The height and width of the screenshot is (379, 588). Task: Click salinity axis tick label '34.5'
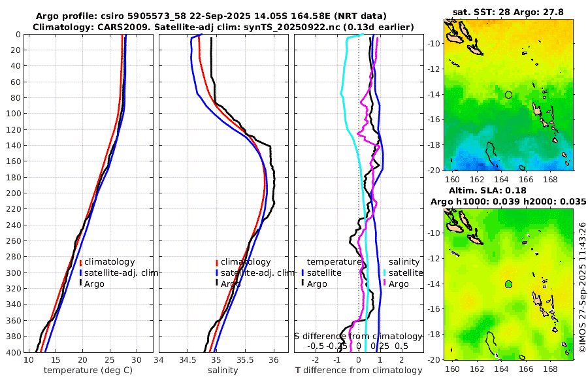point(188,360)
